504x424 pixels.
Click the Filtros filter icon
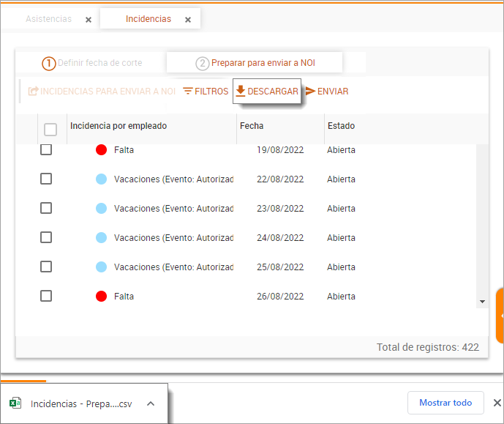(188, 92)
